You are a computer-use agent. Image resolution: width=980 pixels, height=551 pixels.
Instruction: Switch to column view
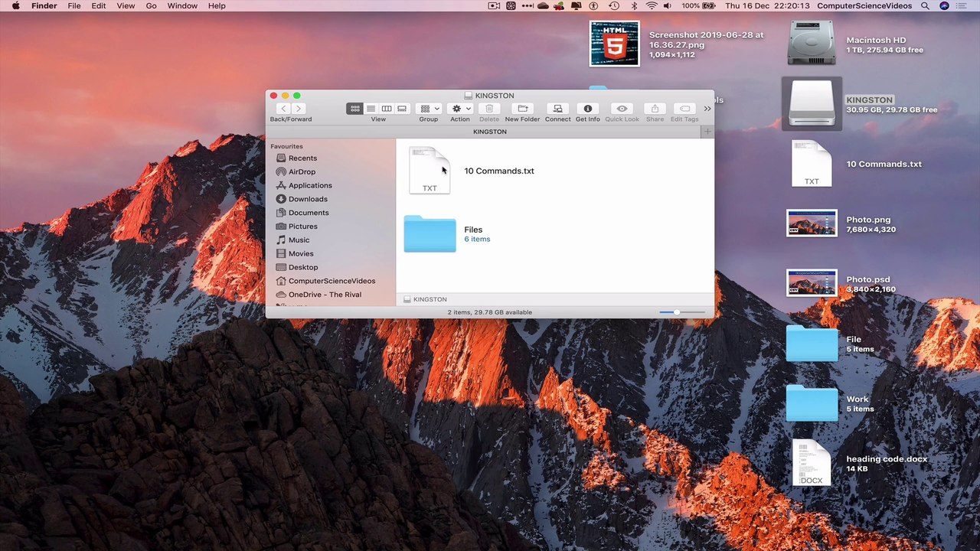387,109
